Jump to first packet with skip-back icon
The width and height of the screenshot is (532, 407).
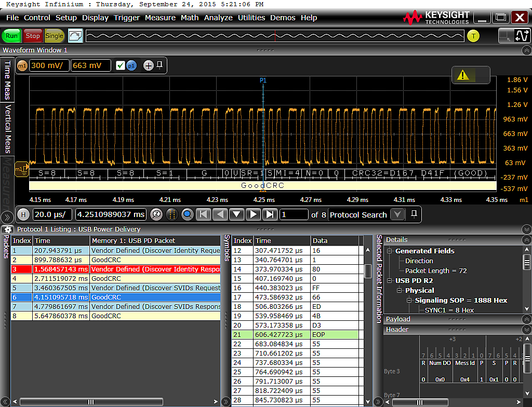point(203,214)
